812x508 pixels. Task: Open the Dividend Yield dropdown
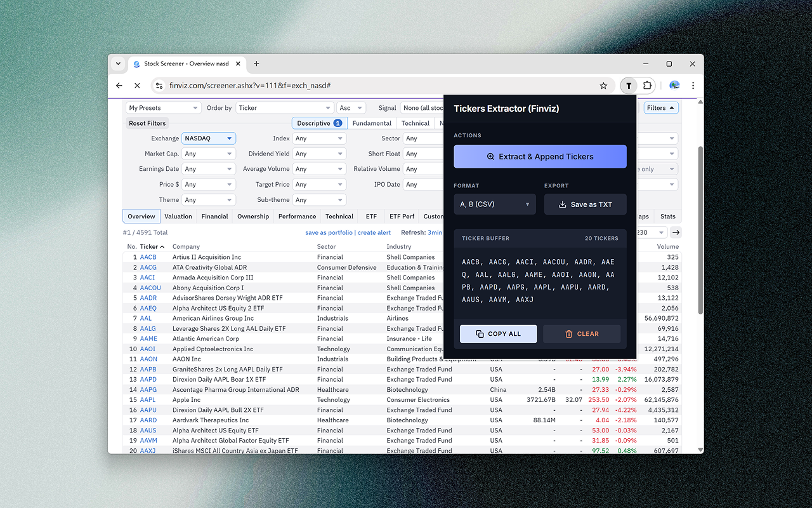click(x=319, y=154)
